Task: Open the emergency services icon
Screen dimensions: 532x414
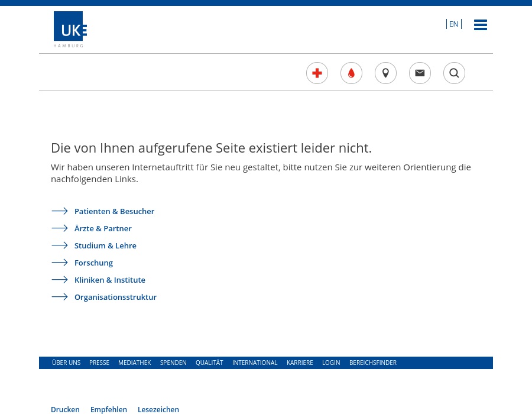Action: (x=317, y=73)
